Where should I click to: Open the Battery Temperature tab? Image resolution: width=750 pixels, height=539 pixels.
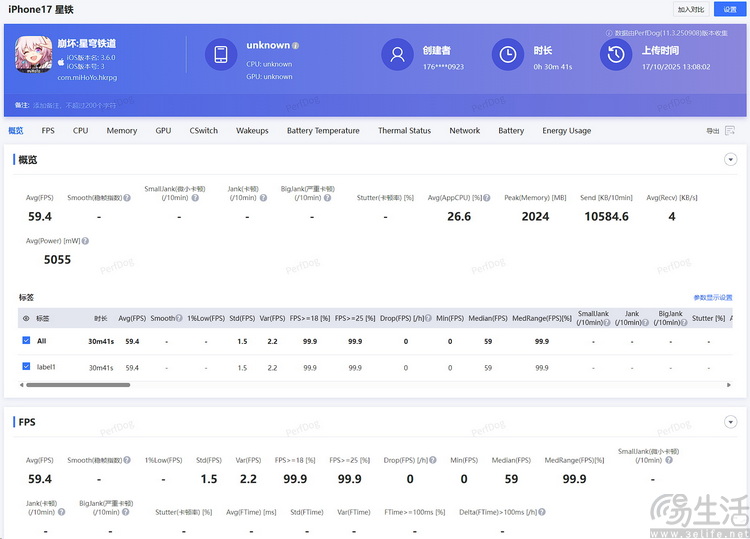322,131
